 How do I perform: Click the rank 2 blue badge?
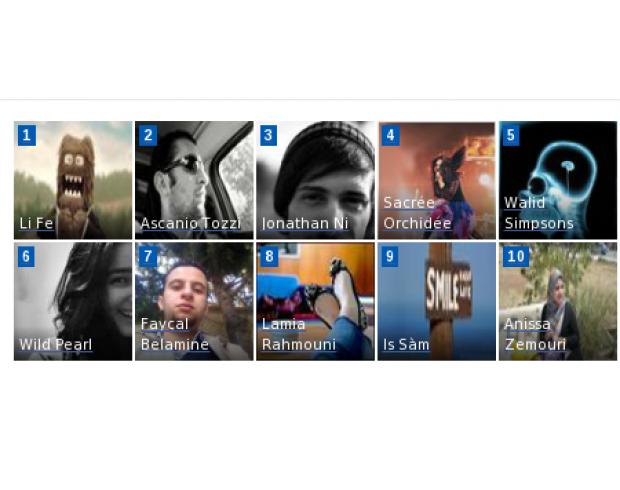[148, 135]
